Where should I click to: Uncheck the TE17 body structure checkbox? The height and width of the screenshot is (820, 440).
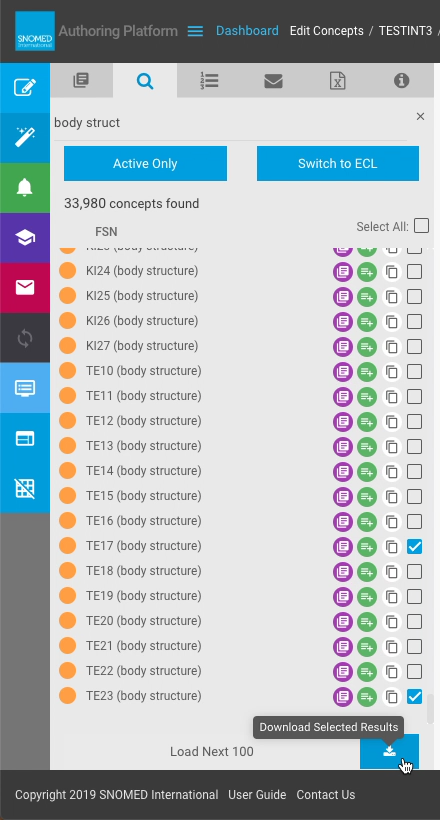pyautogui.click(x=414, y=547)
